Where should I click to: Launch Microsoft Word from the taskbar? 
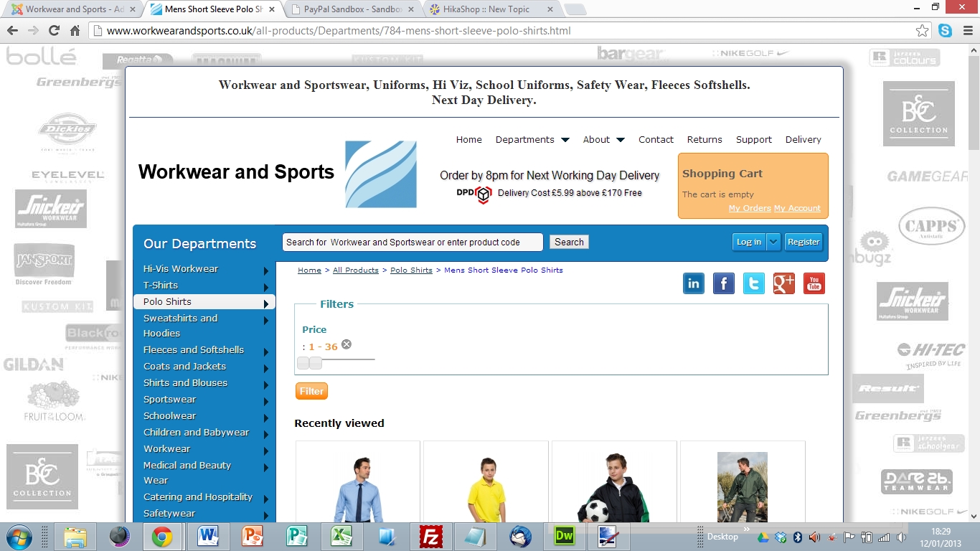point(208,537)
